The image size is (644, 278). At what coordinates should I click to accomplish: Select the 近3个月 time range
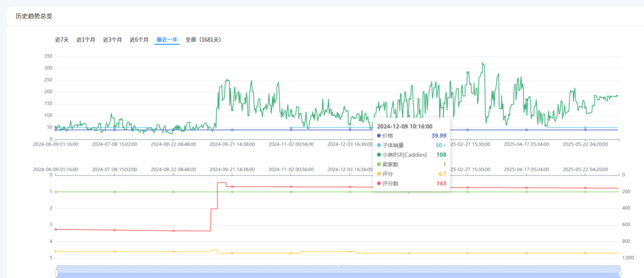(112, 40)
